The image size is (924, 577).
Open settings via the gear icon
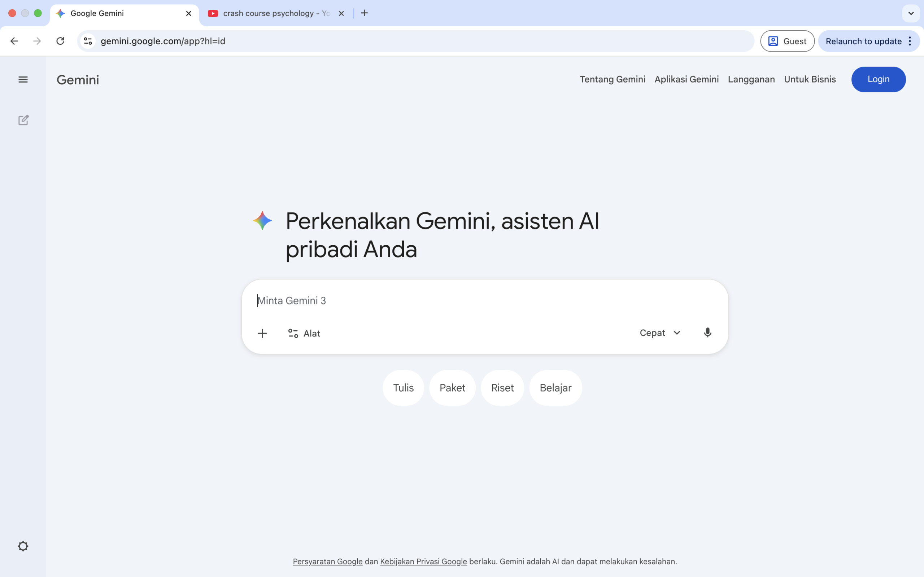pyautogui.click(x=22, y=546)
